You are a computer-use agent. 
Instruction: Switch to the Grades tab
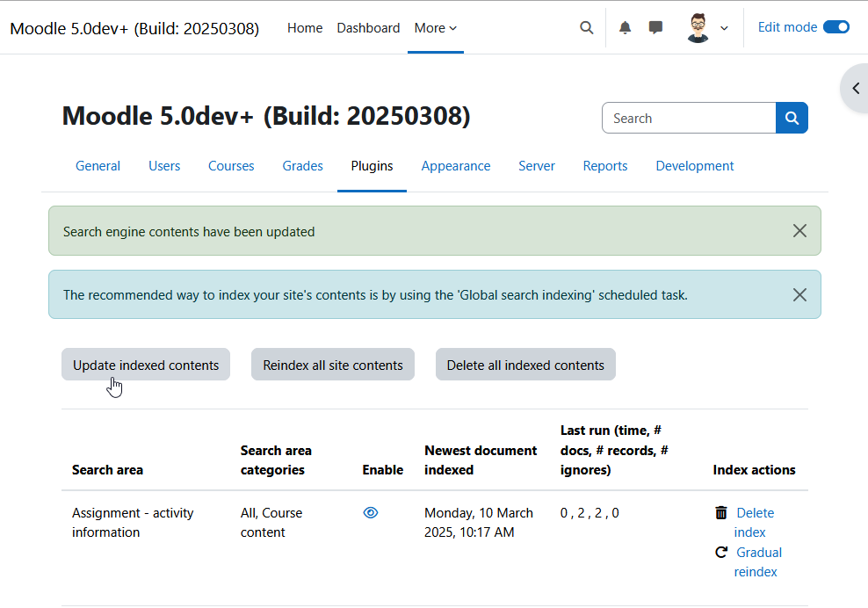(x=303, y=166)
